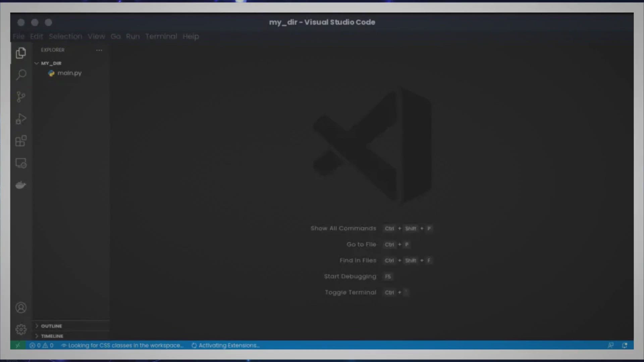This screenshot has height=362, width=644.
Task: Click the feedback icon in status bar
Action: click(610, 345)
